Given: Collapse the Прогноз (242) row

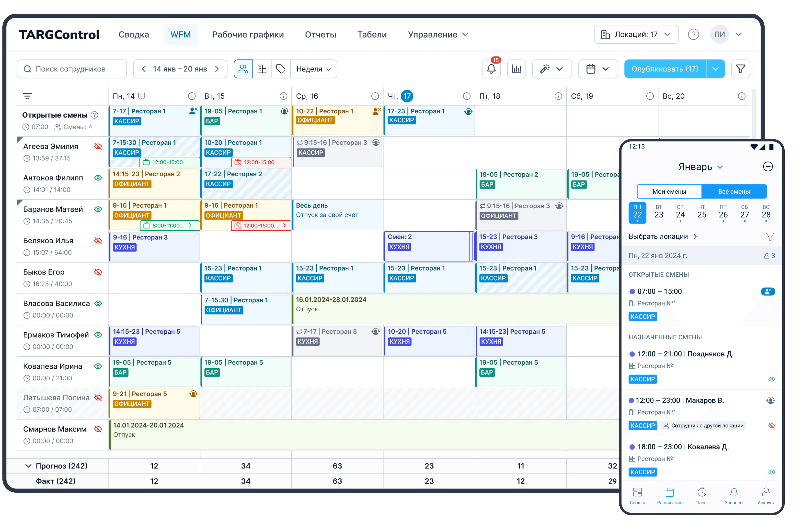Looking at the screenshot, I should (x=28, y=466).
